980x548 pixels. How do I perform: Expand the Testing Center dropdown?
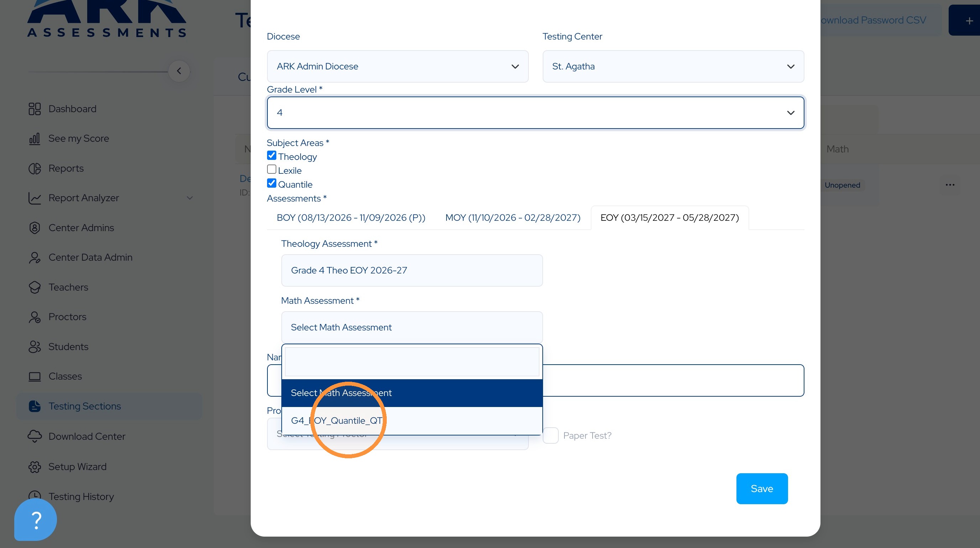click(x=673, y=67)
